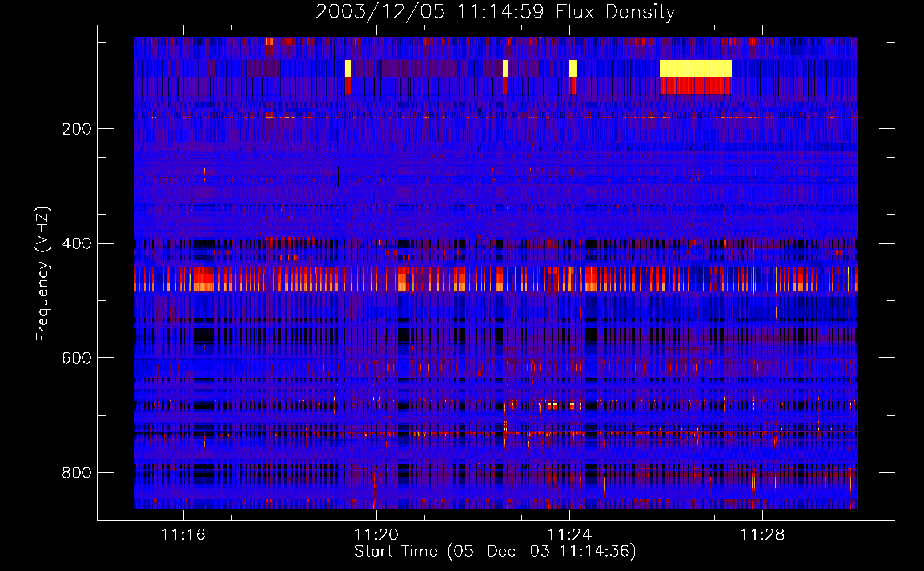Click the 11:28 time tick label
The width and height of the screenshot is (924, 571).
(762, 535)
